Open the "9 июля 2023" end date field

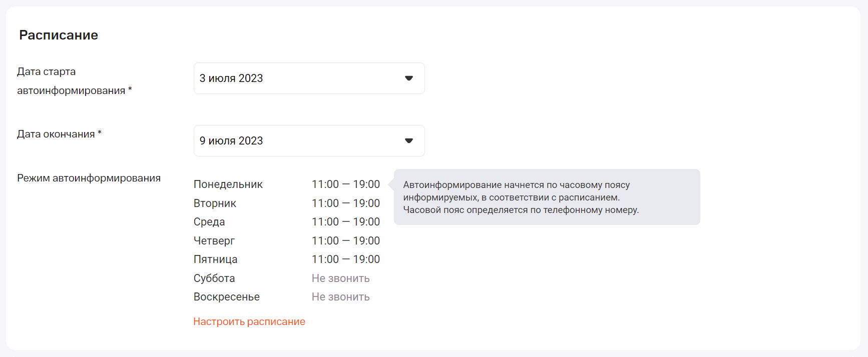(x=300, y=141)
